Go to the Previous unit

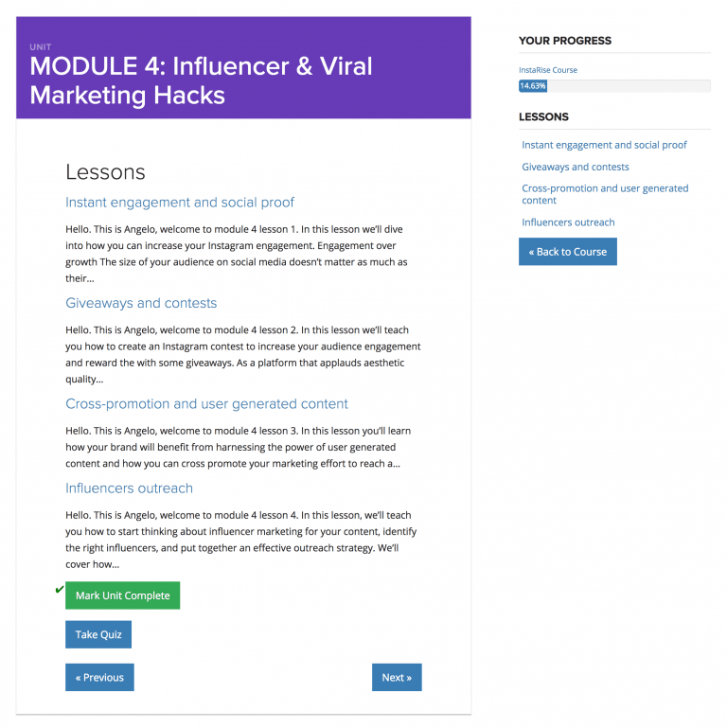[x=99, y=677]
